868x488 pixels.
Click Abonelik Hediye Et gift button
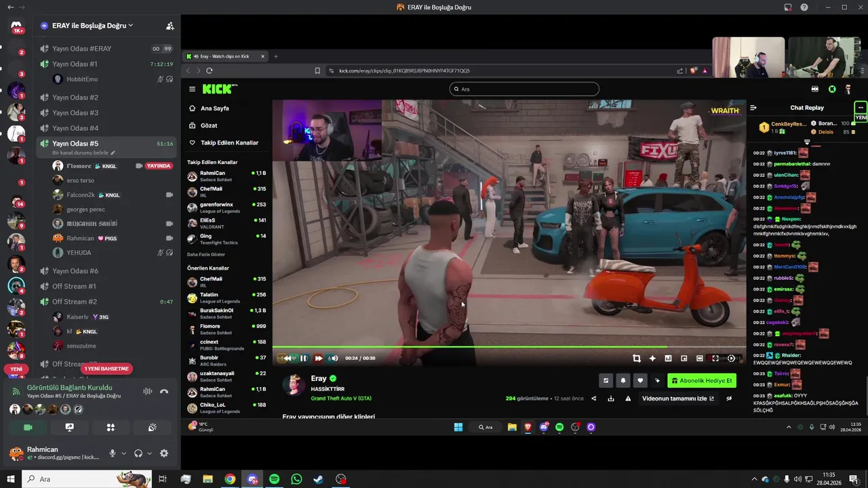pos(702,380)
